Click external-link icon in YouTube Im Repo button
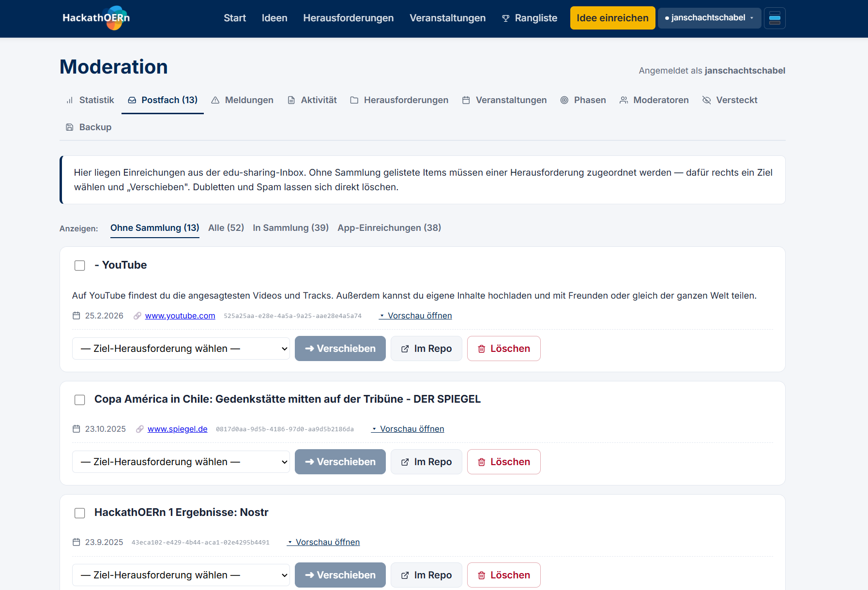Viewport: 868px width, 590px height. click(x=405, y=349)
